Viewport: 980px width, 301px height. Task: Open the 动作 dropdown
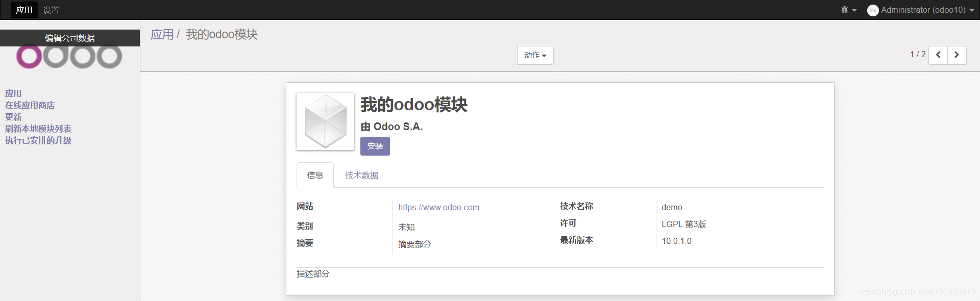(x=535, y=55)
